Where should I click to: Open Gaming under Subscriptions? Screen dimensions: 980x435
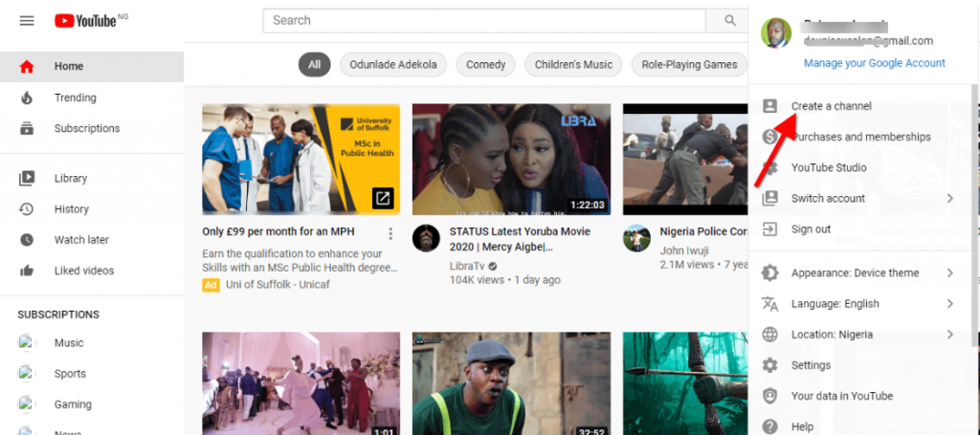coord(73,404)
